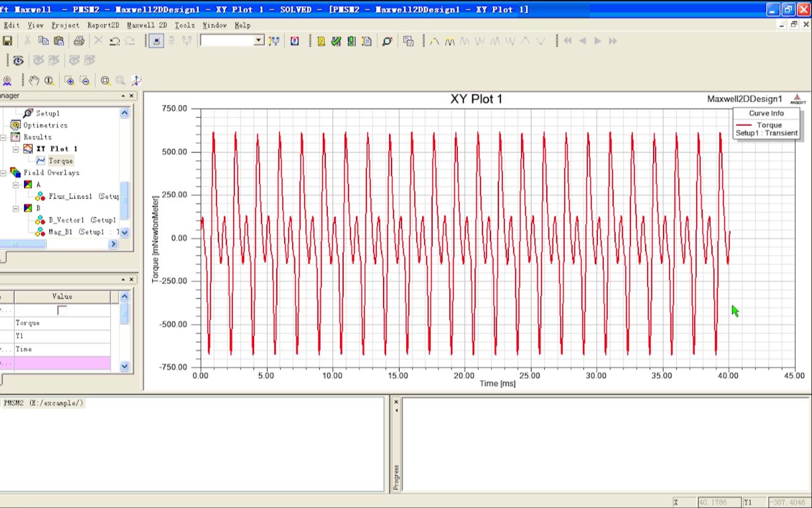The image size is (812, 508).
Task: Open the Tools menu
Action: pos(185,25)
